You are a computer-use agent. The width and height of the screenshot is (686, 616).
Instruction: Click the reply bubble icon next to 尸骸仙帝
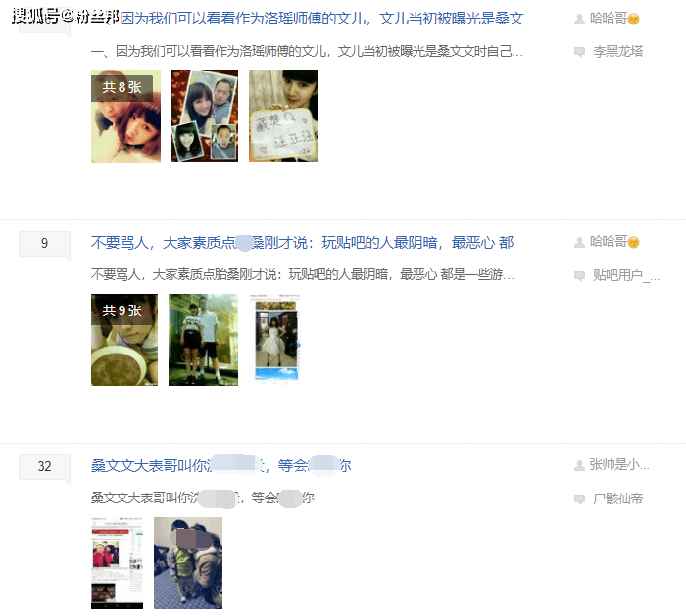pyautogui.click(x=579, y=498)
